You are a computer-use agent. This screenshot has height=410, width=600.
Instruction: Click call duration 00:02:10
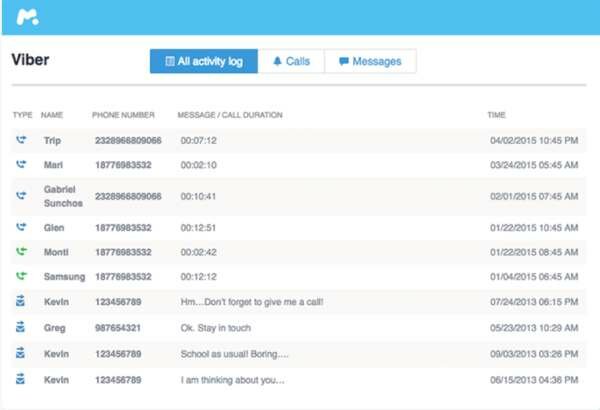(199, 165)
